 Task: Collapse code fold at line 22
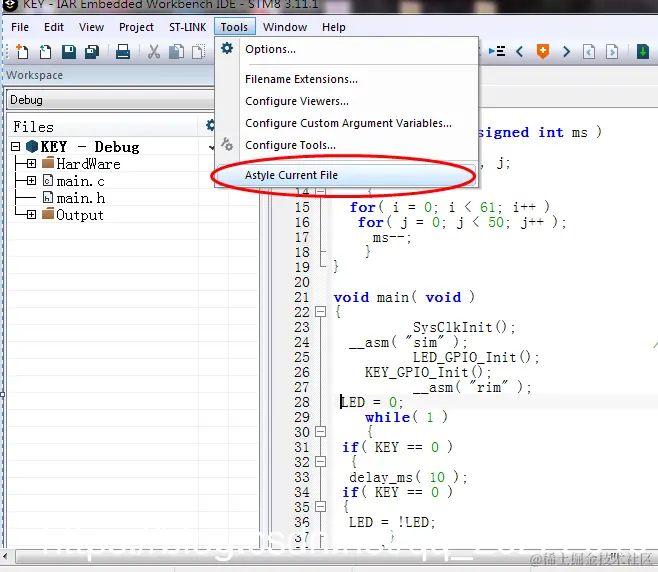(321, 312)
